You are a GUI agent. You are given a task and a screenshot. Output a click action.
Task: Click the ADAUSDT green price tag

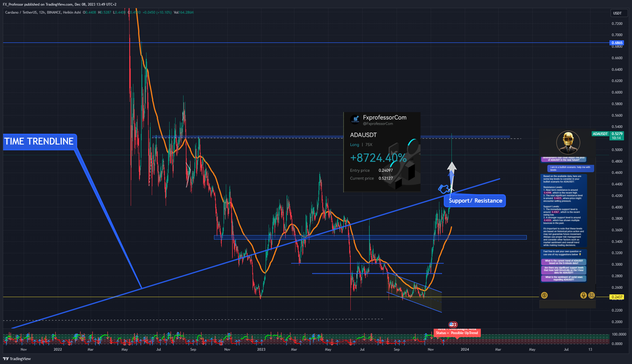point(600,134)
